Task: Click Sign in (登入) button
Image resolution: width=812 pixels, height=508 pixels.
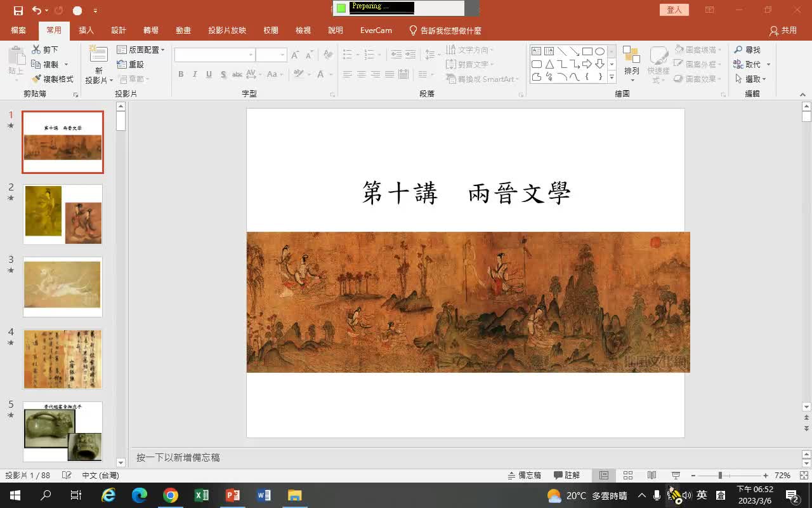Action: point(674,10)
